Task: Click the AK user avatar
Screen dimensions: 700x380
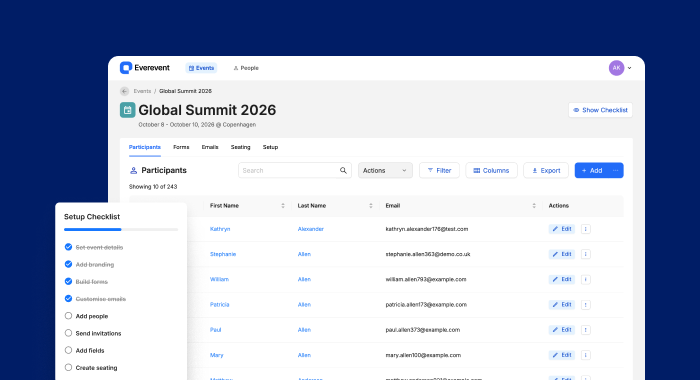Action: (x=617, y=68)
